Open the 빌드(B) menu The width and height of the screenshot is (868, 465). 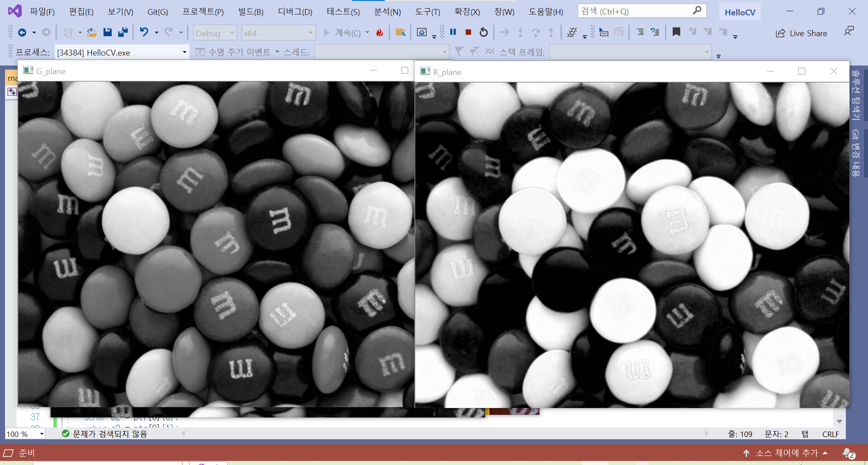pos(251,11)
